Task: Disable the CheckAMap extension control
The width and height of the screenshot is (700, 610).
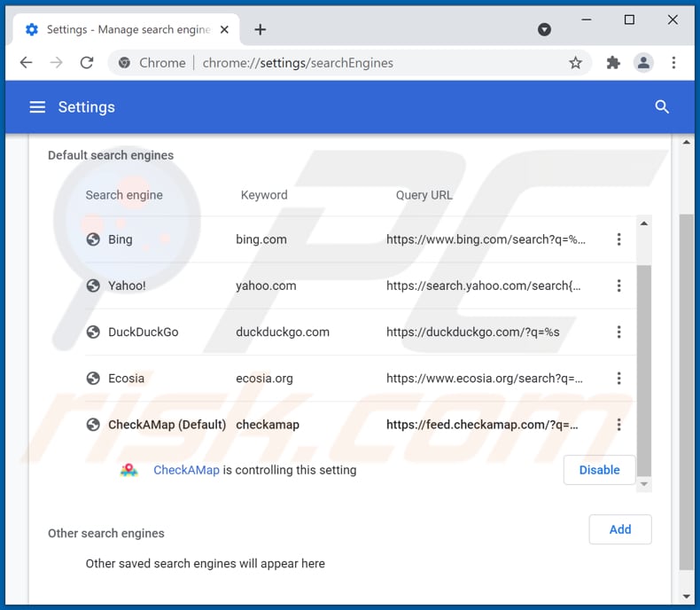Action: pos(599,470)
